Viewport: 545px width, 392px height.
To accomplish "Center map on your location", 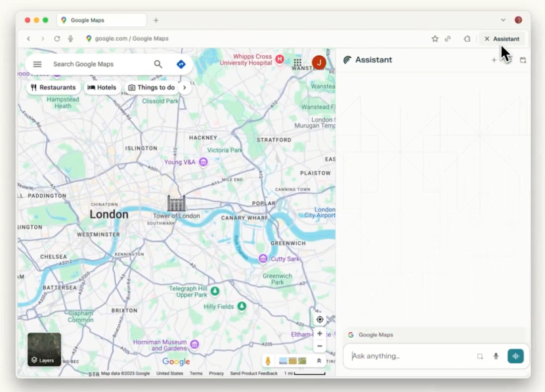I will 320,319.
